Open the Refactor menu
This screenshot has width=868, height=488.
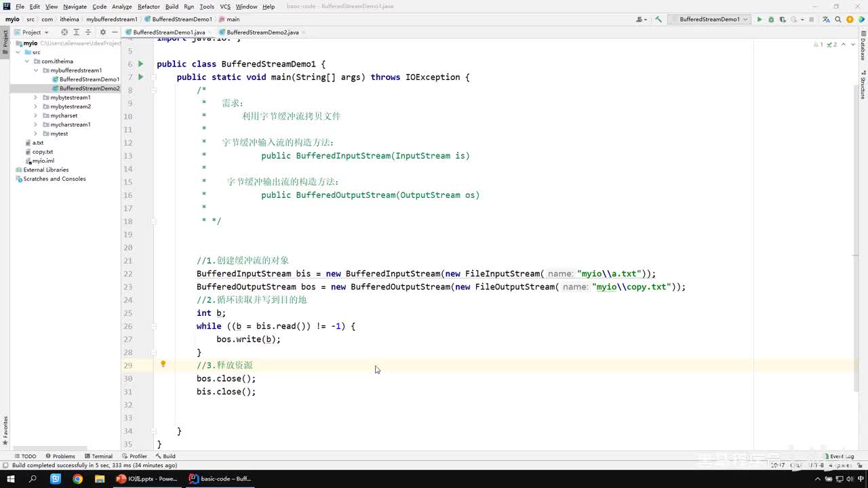coord(149,7)
